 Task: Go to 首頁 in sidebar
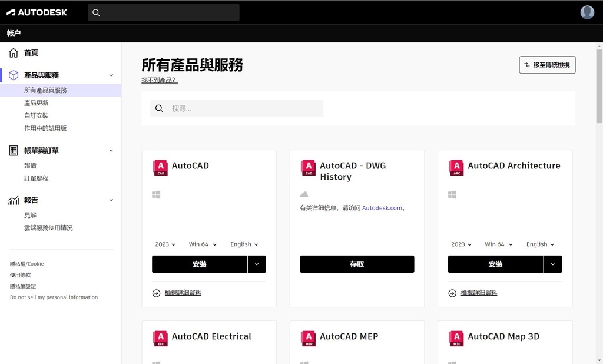(31, 52)
